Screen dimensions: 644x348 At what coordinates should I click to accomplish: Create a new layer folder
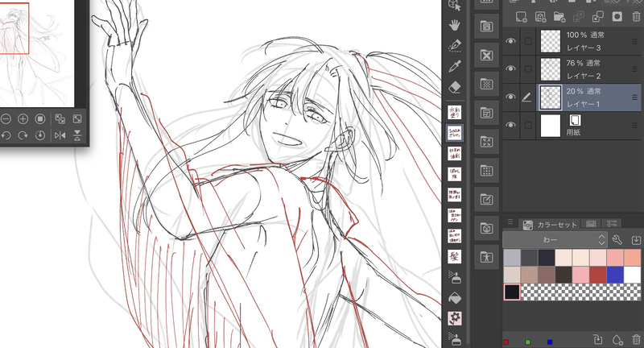559,17
